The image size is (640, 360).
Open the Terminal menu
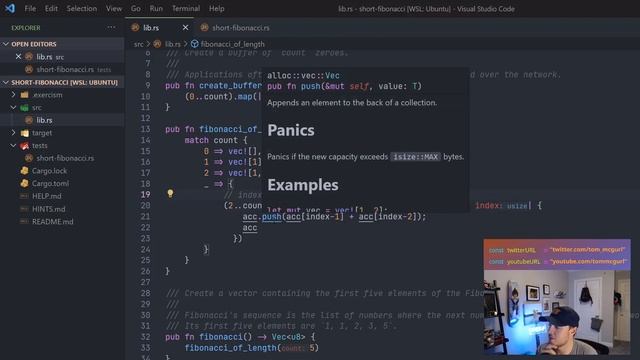pos(186,9)
